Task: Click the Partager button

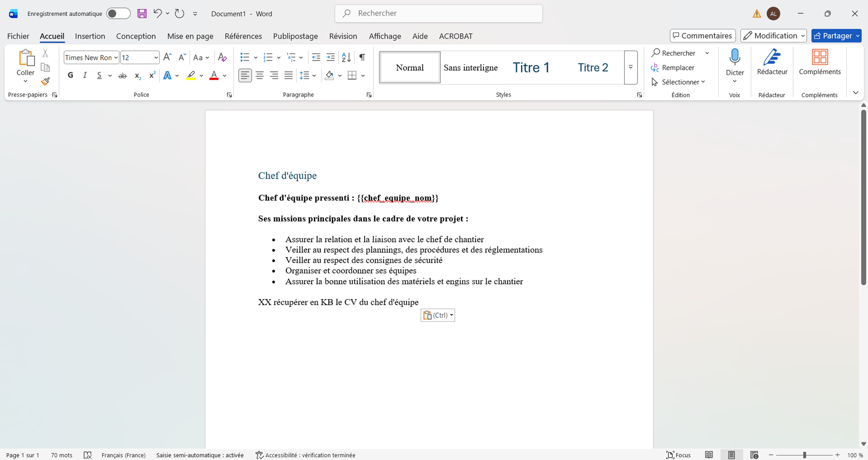Action: coord(832,36)
